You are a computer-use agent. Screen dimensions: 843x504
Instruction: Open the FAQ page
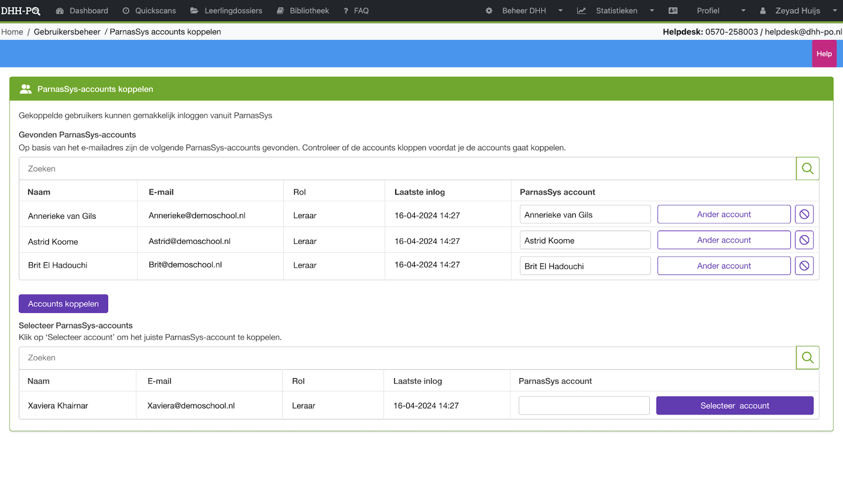point(356,11)
